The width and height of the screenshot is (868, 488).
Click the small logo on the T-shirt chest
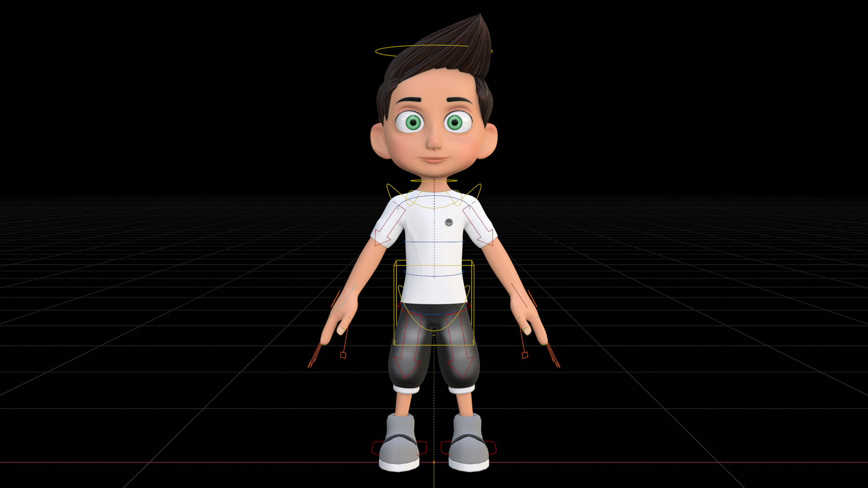(x=449, y=222)
